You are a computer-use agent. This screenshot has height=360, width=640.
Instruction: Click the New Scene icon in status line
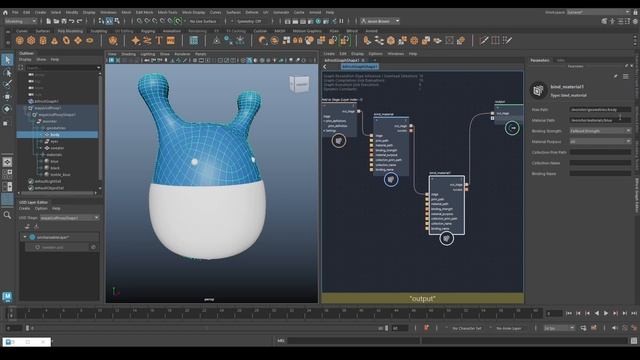49,21
